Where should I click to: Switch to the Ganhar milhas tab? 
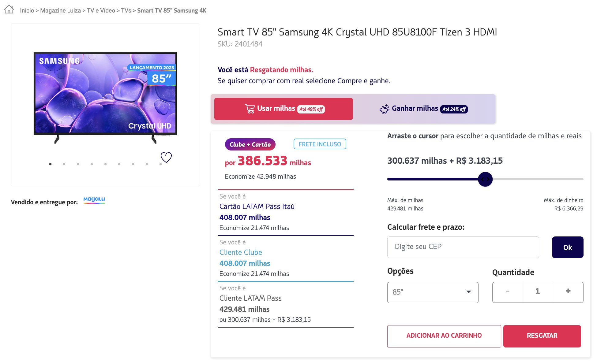424,109
